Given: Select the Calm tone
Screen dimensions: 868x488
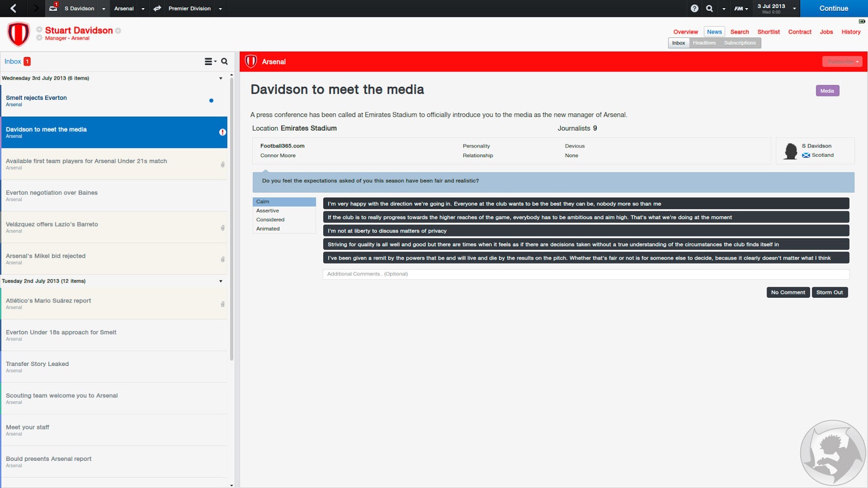Looking at the screenshot, I should 284,202.
